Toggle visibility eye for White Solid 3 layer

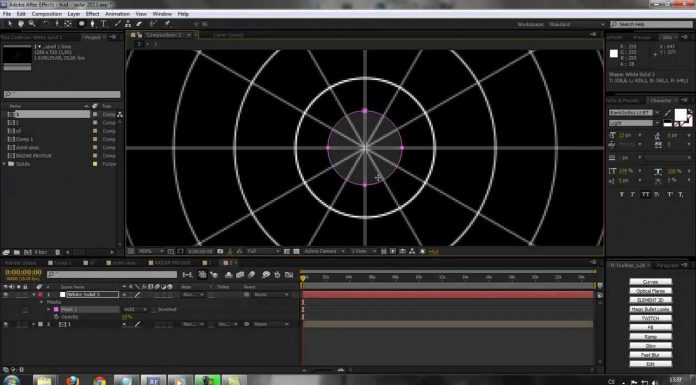[6, 294]
